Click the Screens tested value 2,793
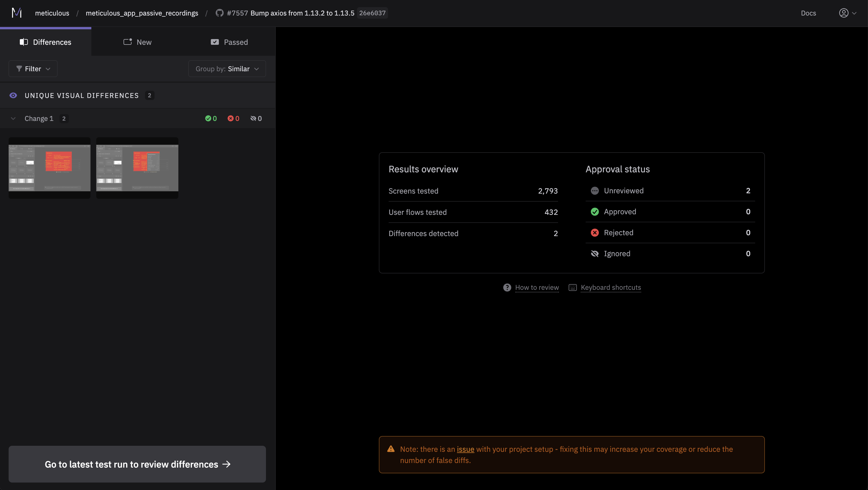Image resolution: width=868 pixels, height=490 pixels. [547, 191]
